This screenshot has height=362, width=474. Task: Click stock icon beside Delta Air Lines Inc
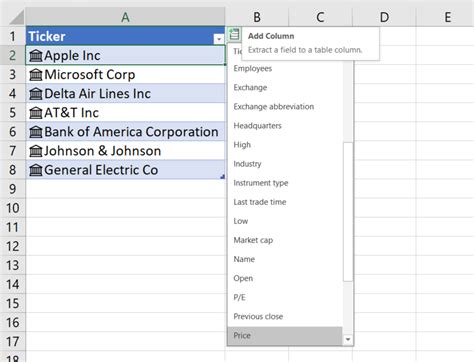(x=36, y=94)
